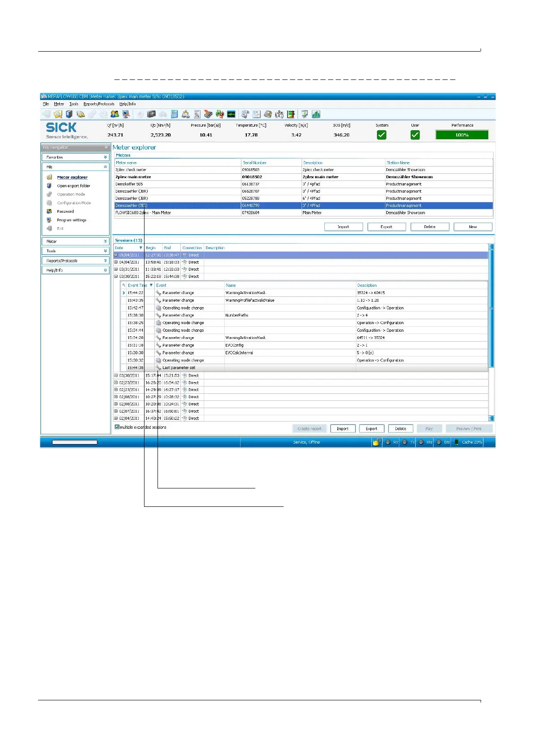Click the white progress bar in the status bar

[74, 443]
